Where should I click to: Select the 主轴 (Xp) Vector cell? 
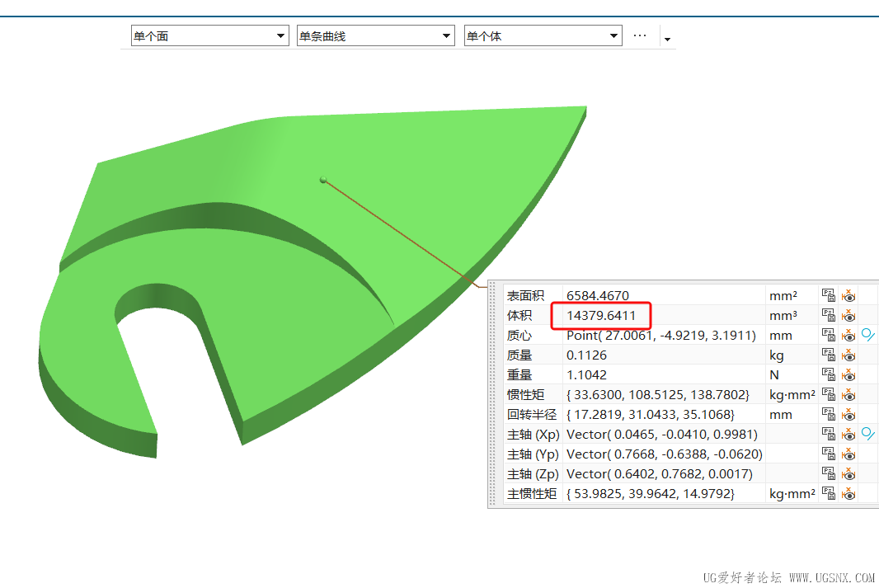tap(662, 434)
